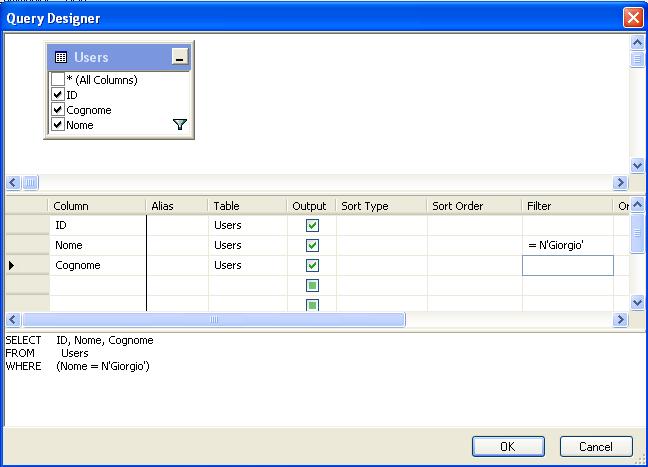The height and width of the screenshot is (467, 648).
Task: Uncheck the Cognome checkbox in Users table
Action: point(58,110)
